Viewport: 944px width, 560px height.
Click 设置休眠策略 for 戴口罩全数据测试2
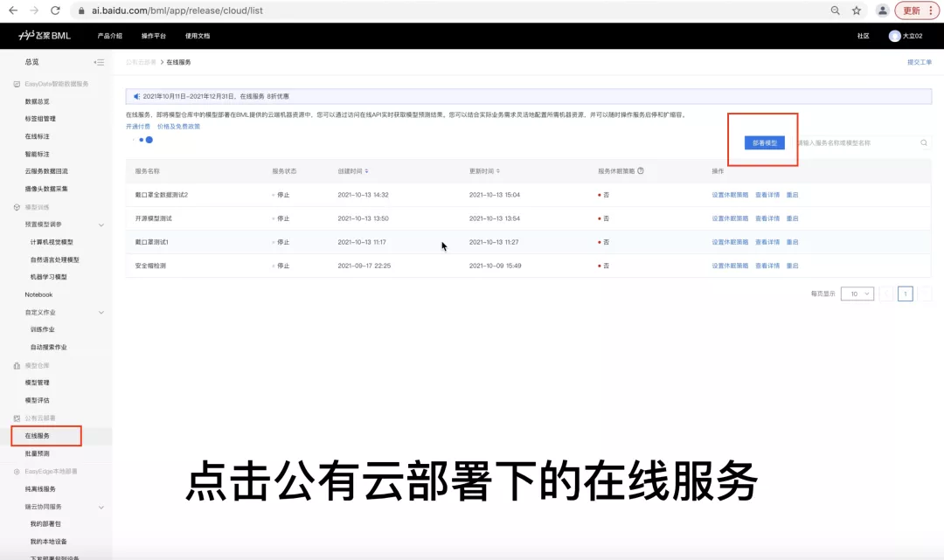point(730,195)
